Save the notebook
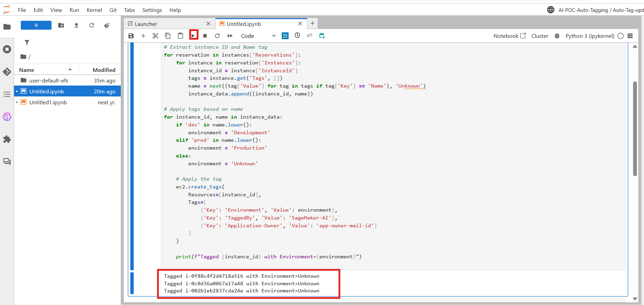Image resolution: width=644 pixels, height=305 pixels. tap(131, 36)
